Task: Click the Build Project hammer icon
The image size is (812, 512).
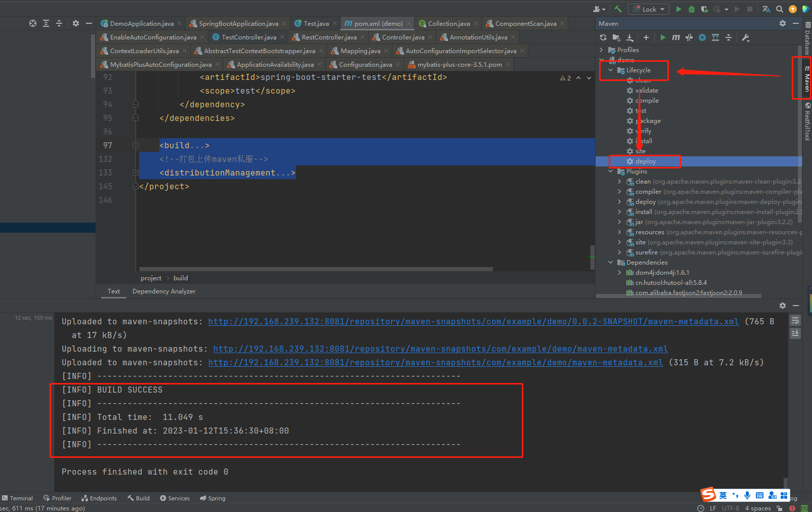Action: [618, 9]
